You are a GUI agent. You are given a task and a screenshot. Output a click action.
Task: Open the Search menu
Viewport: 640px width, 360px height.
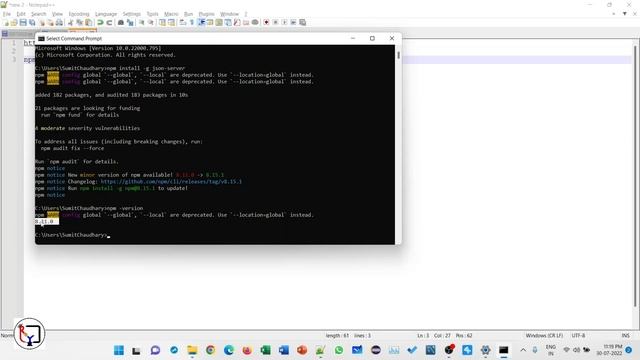(x=39, y=14)
